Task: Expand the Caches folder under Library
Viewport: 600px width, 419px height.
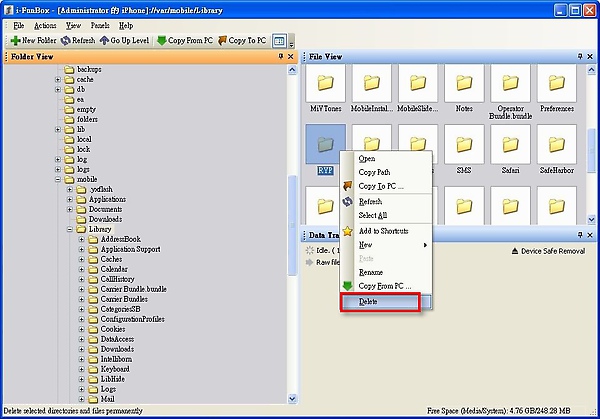Action: coord(81,259)
